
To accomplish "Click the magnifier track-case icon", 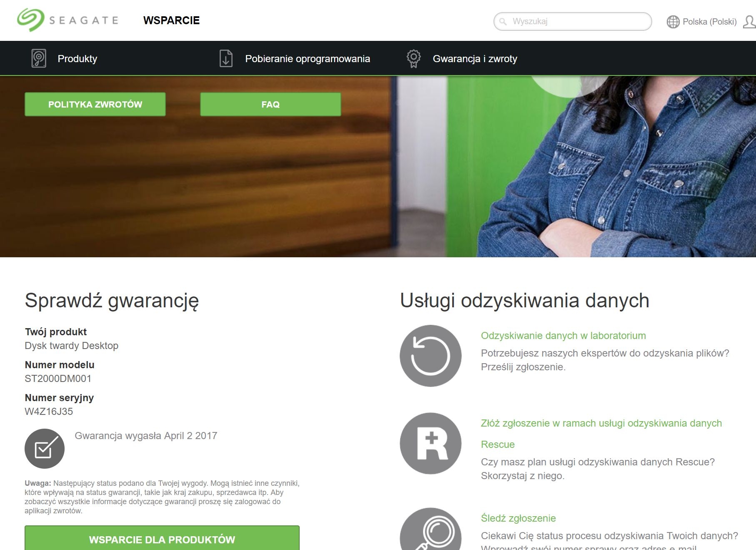I will 431,529.
